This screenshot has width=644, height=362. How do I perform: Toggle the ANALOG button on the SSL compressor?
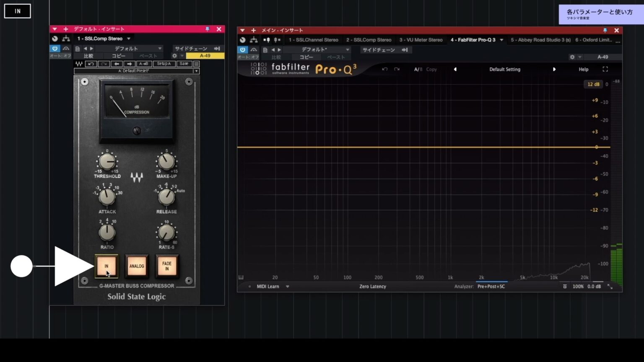tap(137, 266)
